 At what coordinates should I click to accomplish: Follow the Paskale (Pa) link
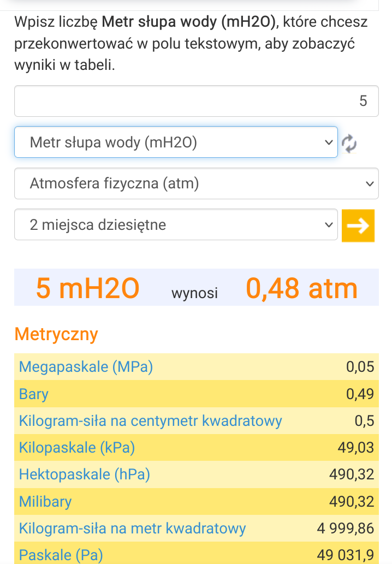pyautogui.click(x=61, y=555)
